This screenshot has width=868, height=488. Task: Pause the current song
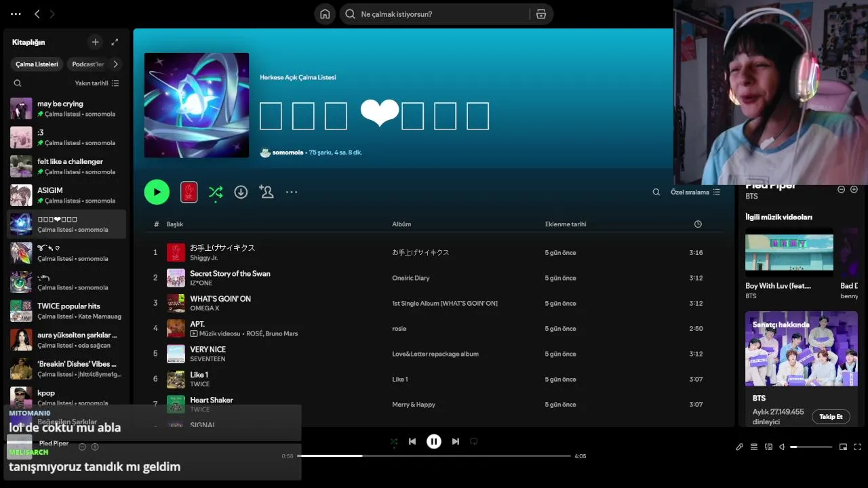(434, 441)
